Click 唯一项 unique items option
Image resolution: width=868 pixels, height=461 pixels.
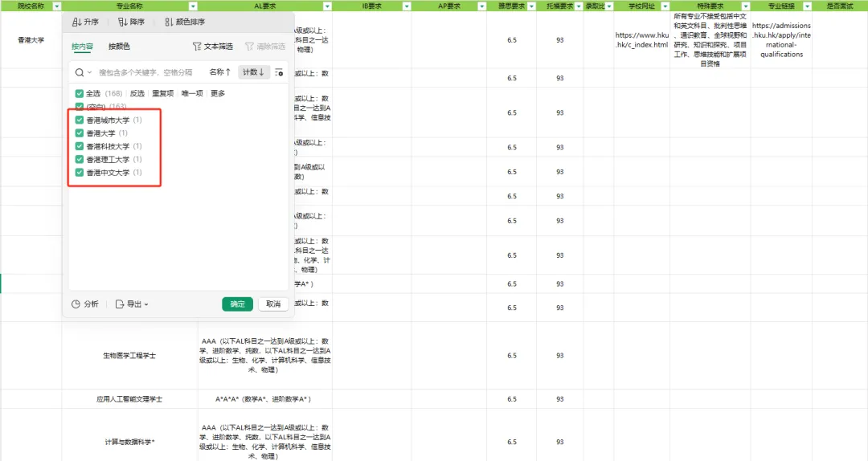click(x=192, y=93)
